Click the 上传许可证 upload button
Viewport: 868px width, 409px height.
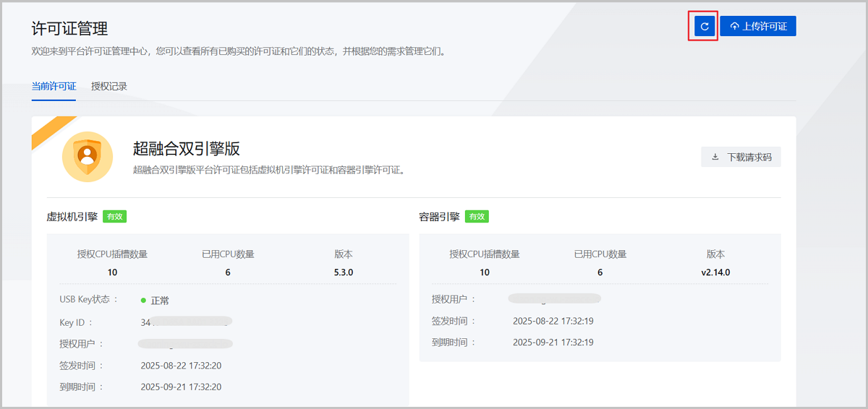[x=758, y=27]
